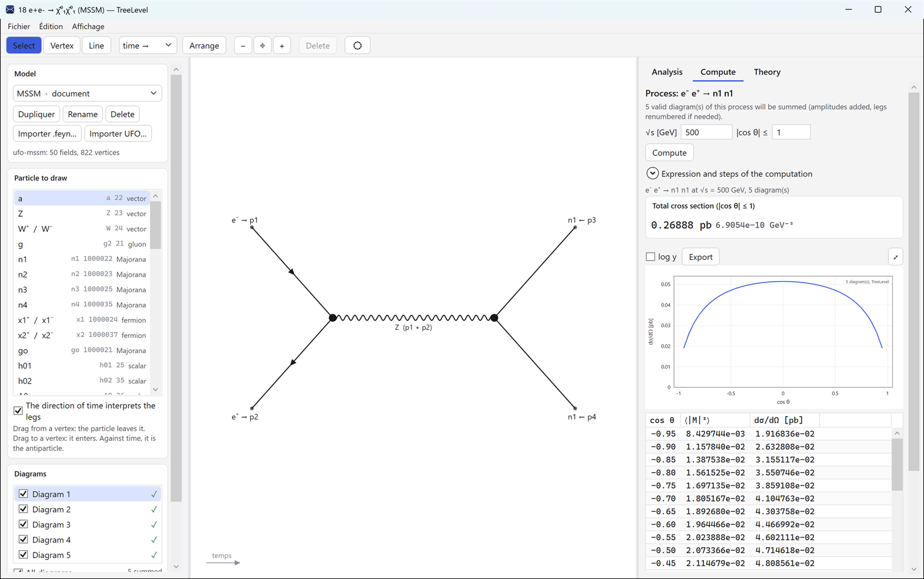Image resolution: width=924 pixels, height=579 pixels.
Task: Click the Arrange button
Action: click(x=204, y=46)
